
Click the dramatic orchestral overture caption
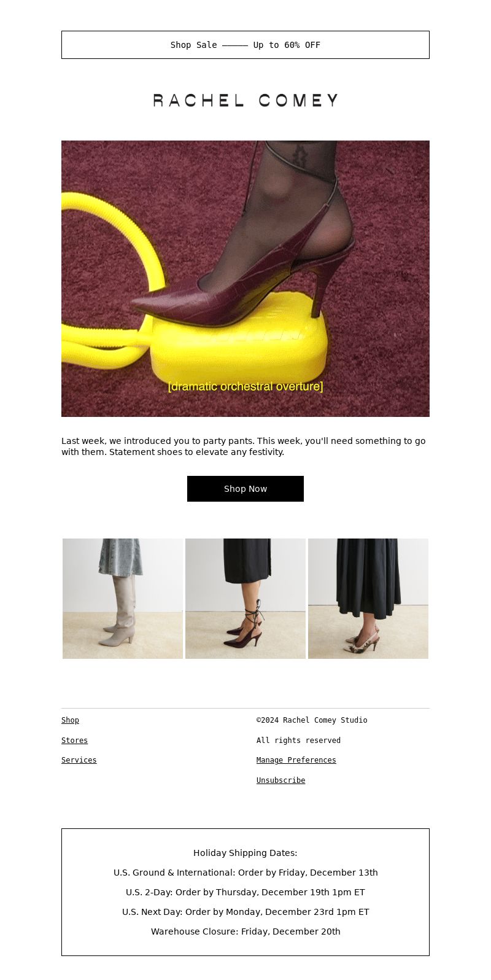pos(245,386)
